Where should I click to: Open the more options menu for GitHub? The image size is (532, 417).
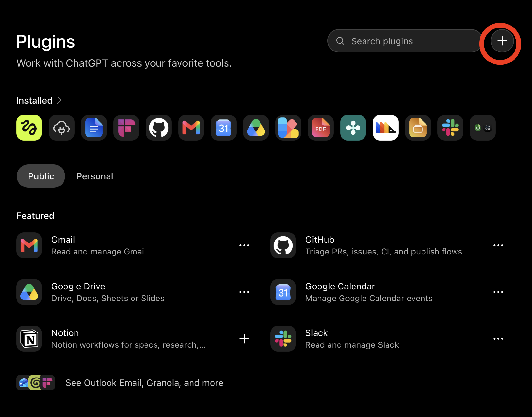pyautogui.click(x=498, y=245)
